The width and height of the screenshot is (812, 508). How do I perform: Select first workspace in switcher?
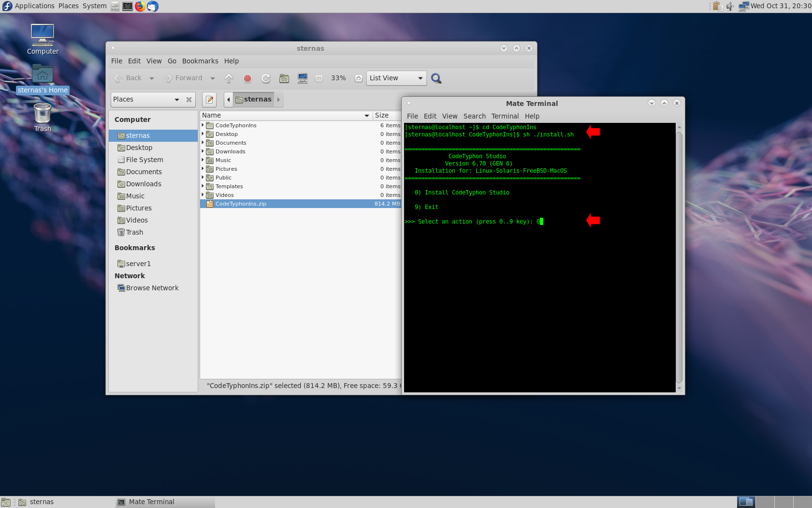point(746,502)
